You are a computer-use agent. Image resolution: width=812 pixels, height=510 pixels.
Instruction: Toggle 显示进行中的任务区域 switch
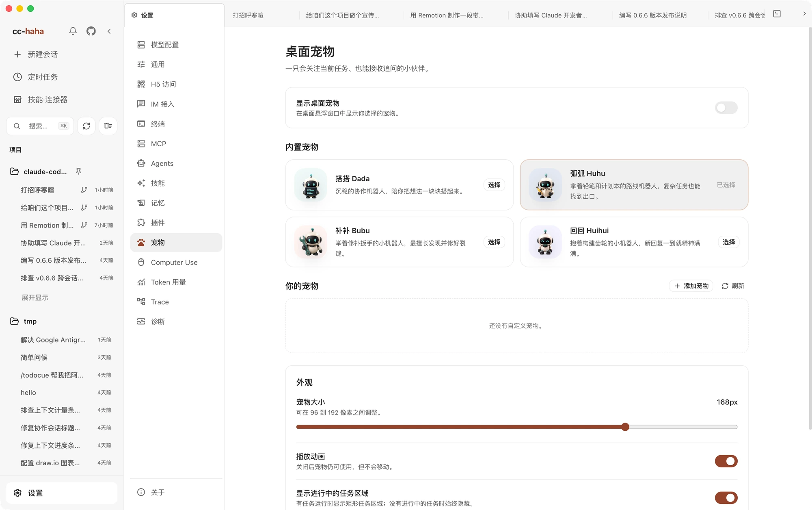726,498
